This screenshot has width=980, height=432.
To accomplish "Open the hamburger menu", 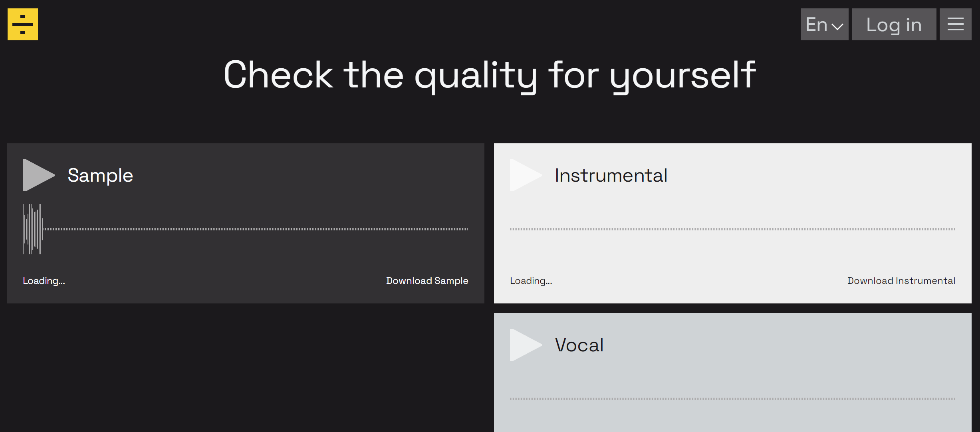I will [x=955, y=24].
